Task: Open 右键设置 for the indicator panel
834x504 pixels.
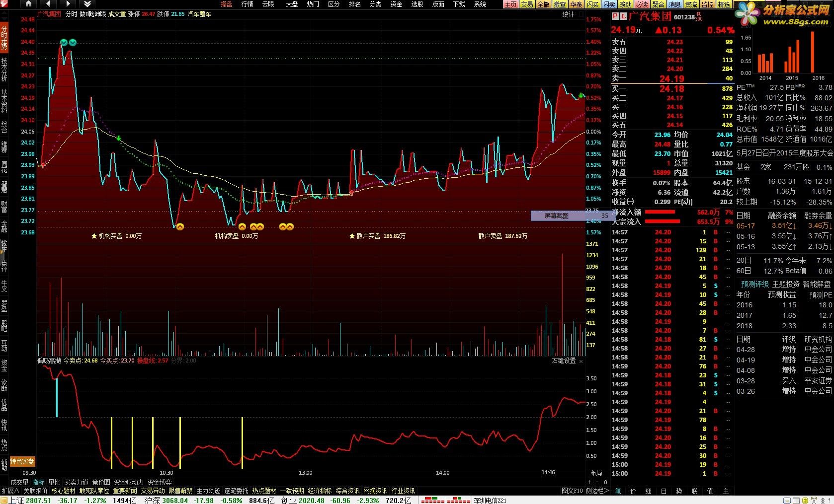Action: click(564, 361)
